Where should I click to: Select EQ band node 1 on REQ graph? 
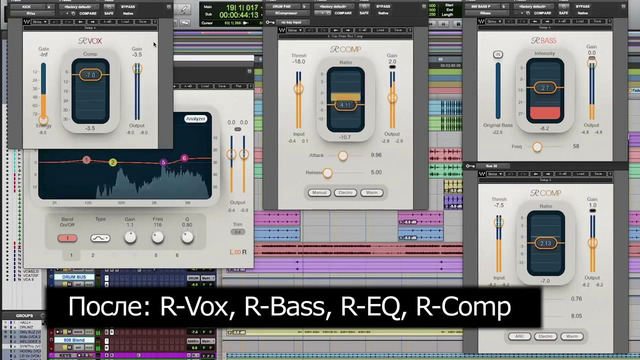[87, 160]
